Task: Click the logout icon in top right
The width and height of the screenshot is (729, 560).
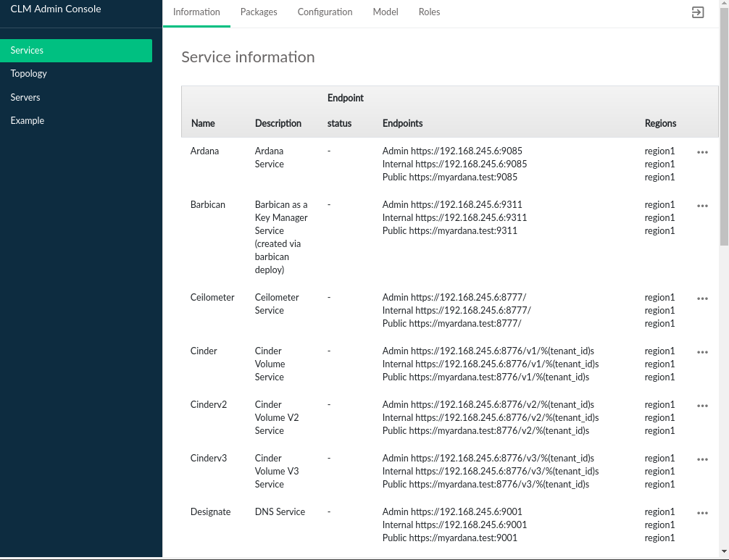Action: click(x=697, y=12)
